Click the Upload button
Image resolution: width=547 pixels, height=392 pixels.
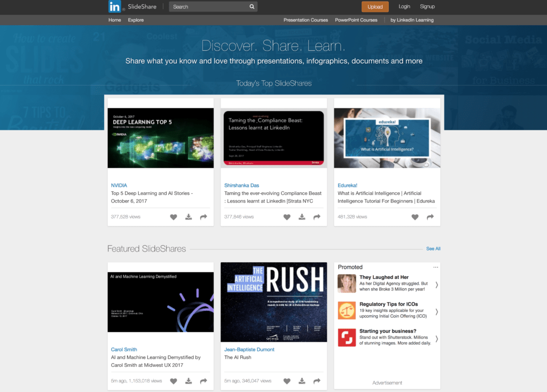tap(374, 6)
